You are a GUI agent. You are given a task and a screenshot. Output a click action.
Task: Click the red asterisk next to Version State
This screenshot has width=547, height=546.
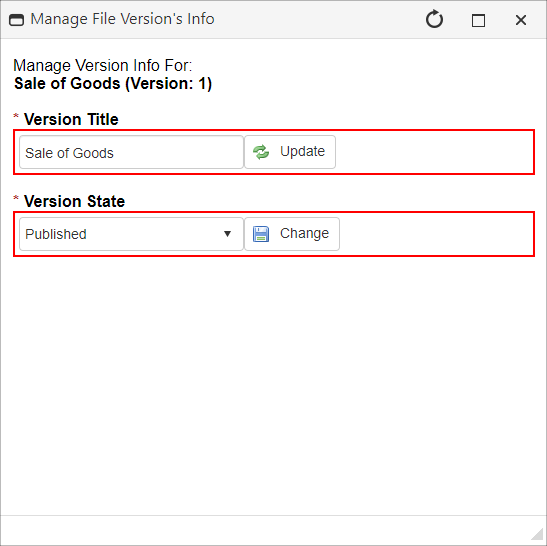(x=16, y=198)
